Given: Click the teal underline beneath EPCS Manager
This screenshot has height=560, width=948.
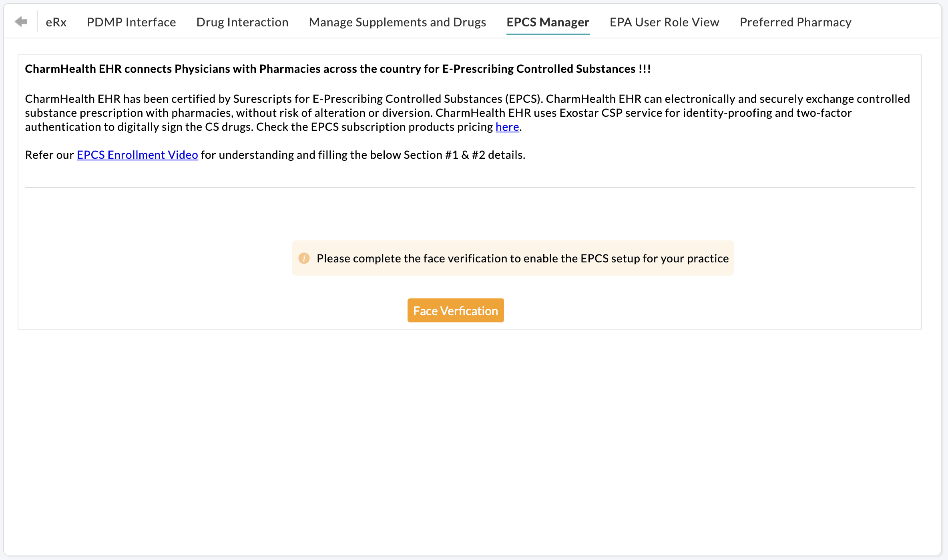Looking at the screenshot, I should pos(548,34).
